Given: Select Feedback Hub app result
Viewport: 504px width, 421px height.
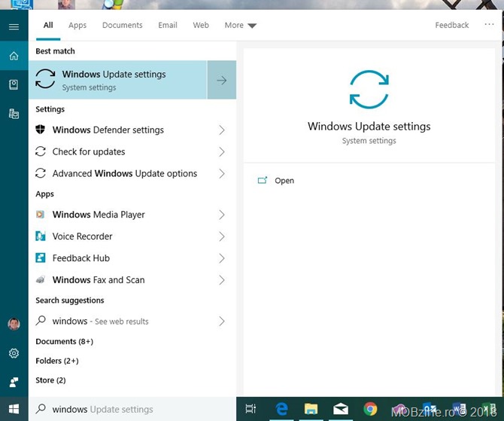Looking at the screenshot, I should tap(132, 258).
